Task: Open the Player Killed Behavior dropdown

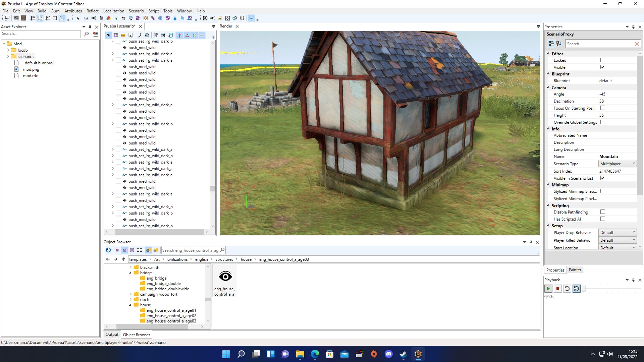Action: 617,240
